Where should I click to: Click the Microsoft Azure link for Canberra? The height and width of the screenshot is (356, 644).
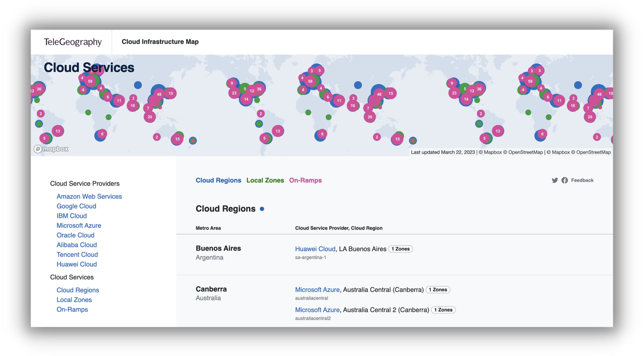(317, 290)
